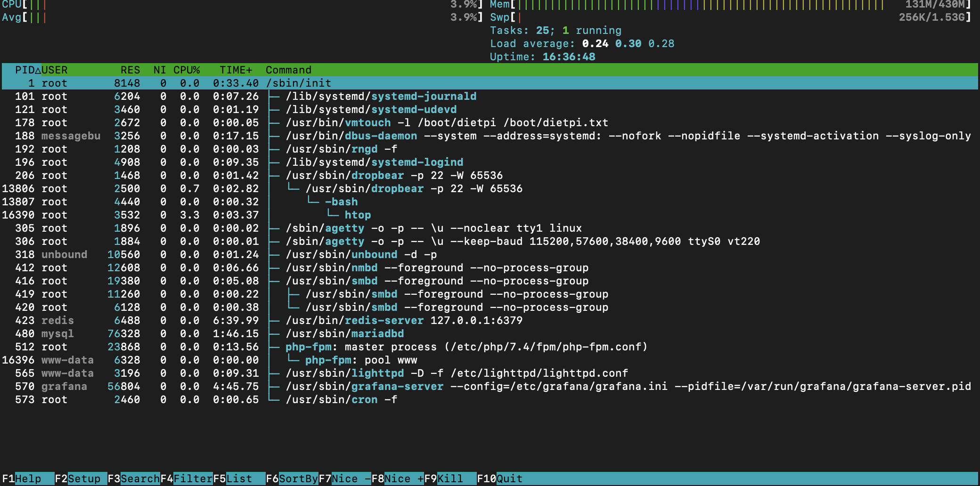Click F8 Nice plus button
Image resolution: width=980 pixels, height=486 pixels.
[x=398, y=478]
